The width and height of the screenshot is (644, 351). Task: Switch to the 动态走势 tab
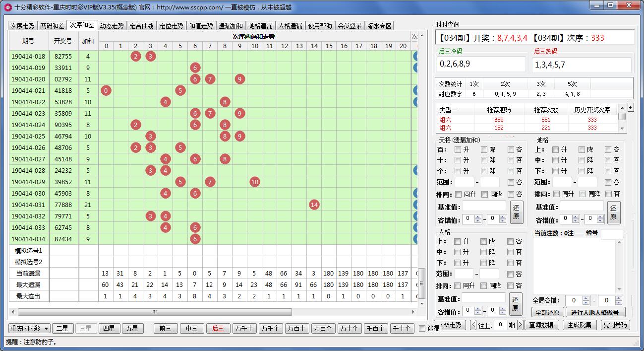[112, 26]
